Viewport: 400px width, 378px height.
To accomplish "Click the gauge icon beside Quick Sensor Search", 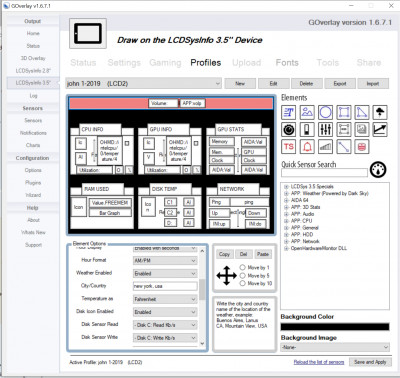I will pos(378,169).
